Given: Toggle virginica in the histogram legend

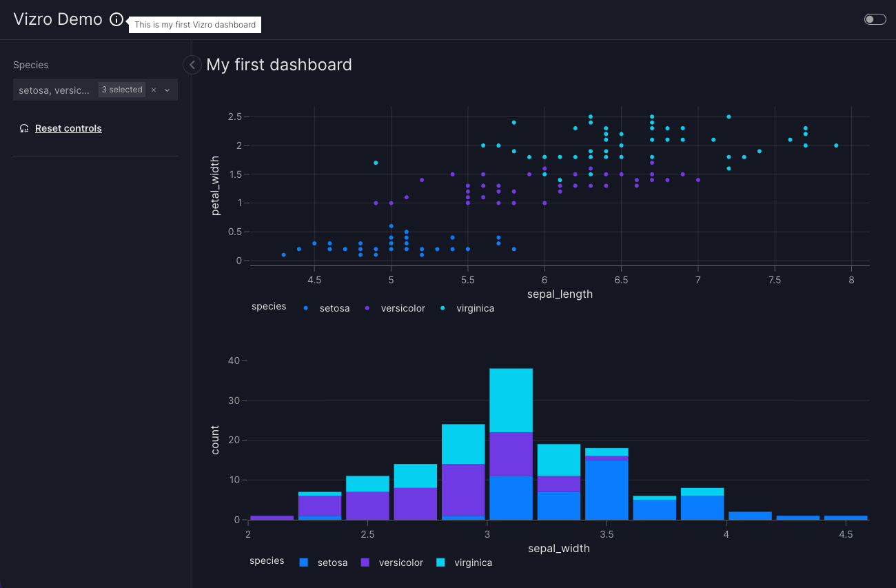Looking at the screenshot, I should [x=465, y=562].
